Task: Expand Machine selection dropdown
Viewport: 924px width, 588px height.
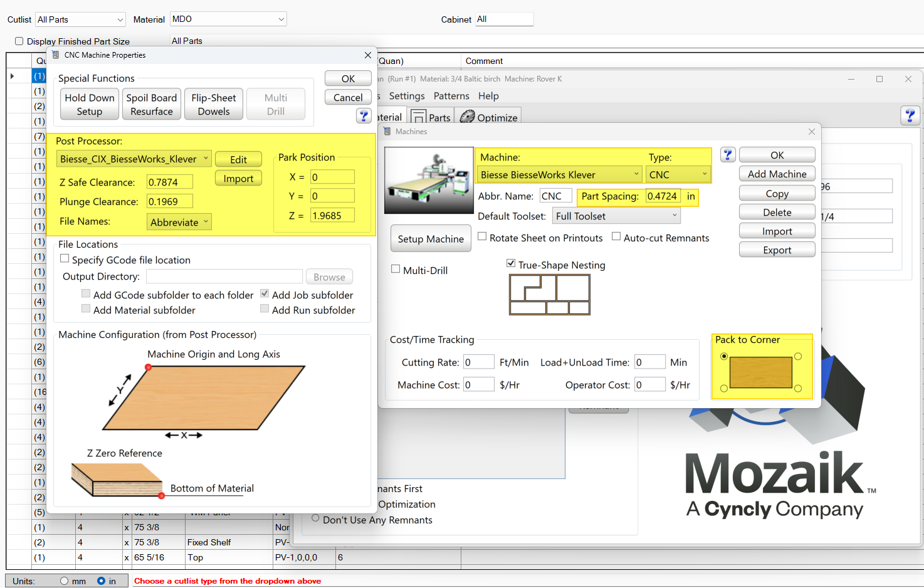Action: coord(560,174)
